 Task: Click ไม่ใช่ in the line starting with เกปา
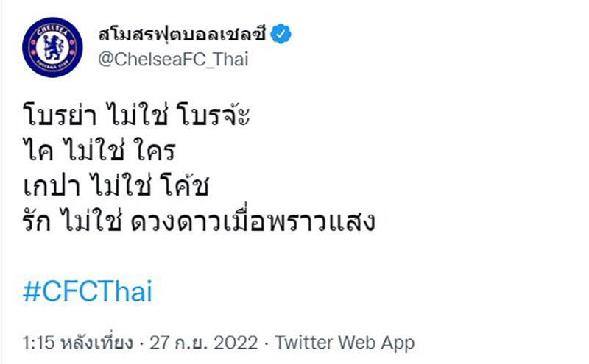pyautogui.click(x=116, y=188)
